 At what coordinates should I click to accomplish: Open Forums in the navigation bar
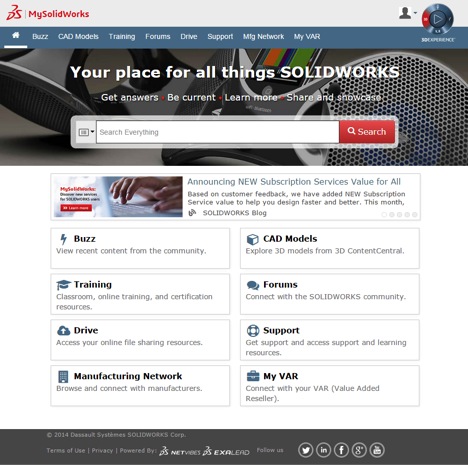click(x=158, y=36)
